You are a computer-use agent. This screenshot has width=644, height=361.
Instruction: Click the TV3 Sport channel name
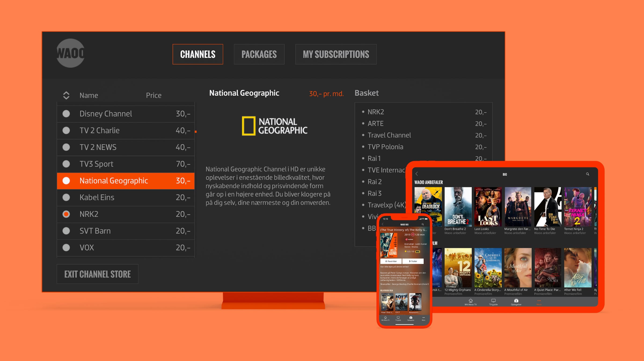point(96,164)
